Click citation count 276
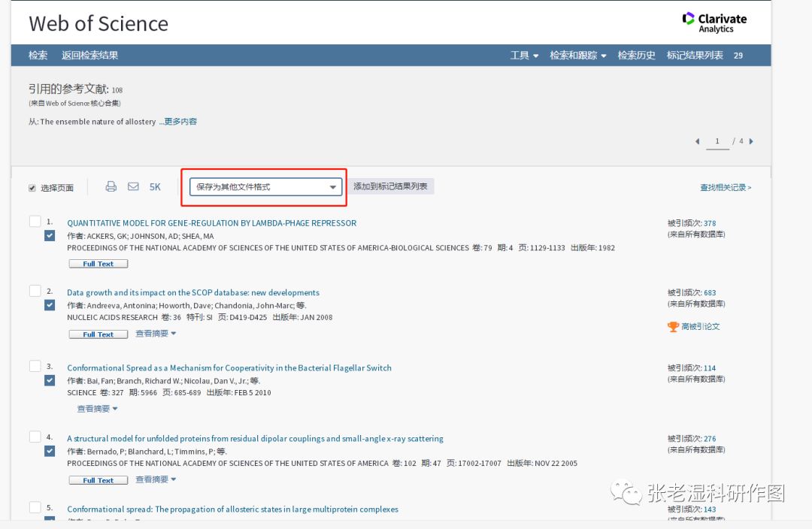Image resolution: width=812 pixels, height=529 pixels. (x=710, y=439)
